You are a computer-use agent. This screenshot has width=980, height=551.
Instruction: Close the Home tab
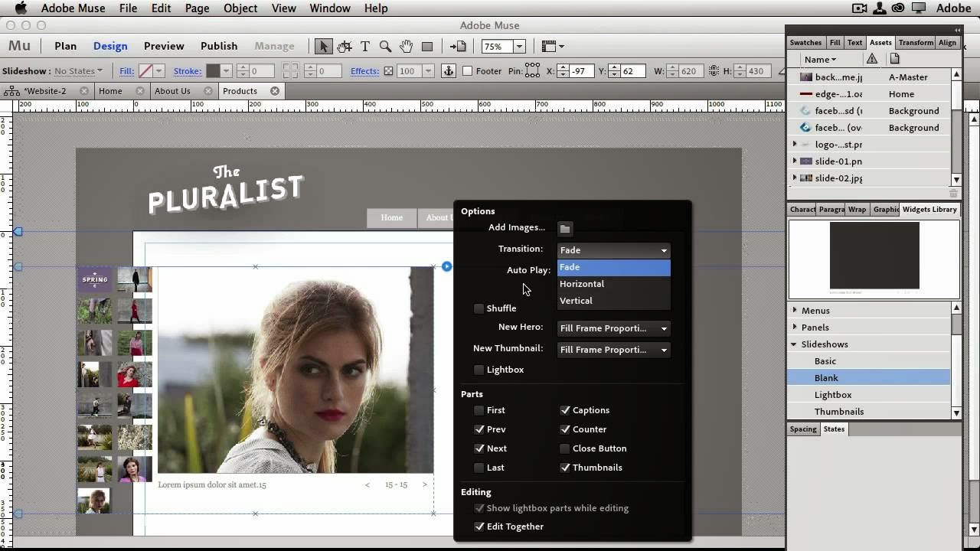point(140,91)
